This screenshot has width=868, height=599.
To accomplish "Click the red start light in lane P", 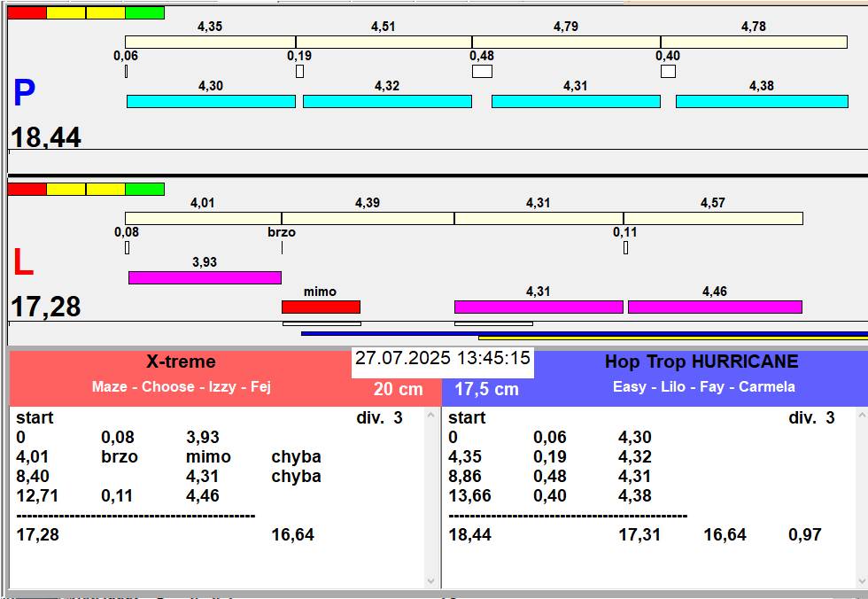I will click(x=27, y=13).
